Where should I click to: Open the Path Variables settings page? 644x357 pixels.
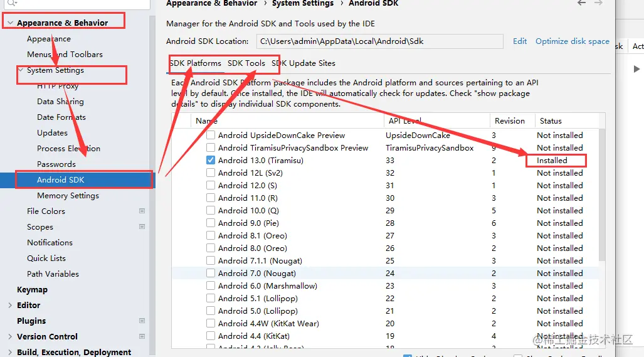(x=53, y=274)
